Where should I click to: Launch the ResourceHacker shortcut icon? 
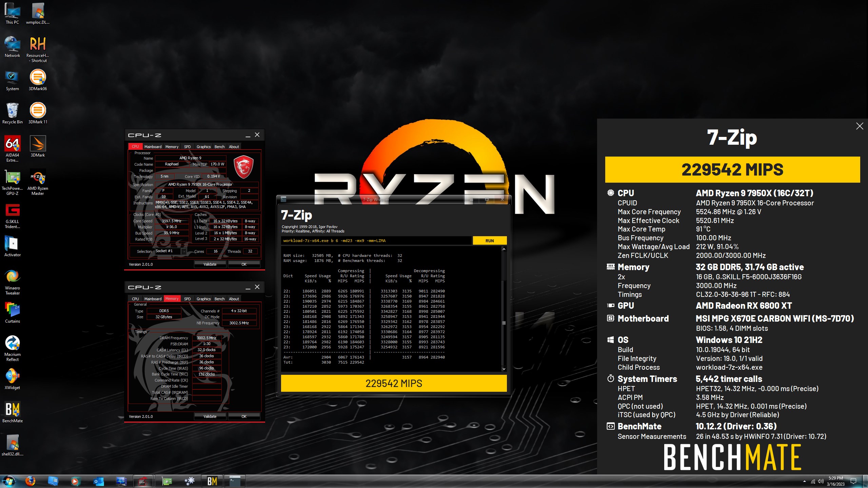(x=38, y=49)
